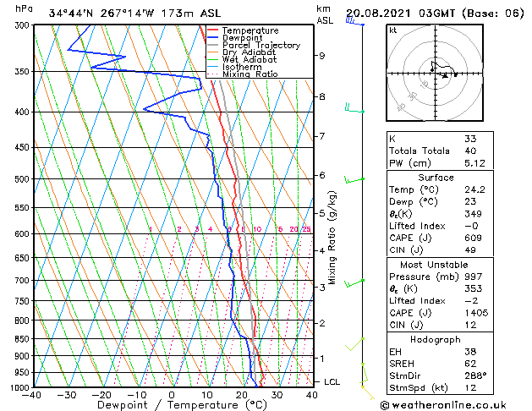Select the Totals Totals value 40
This screenshot has width=532, height=411.
(470, 151)
